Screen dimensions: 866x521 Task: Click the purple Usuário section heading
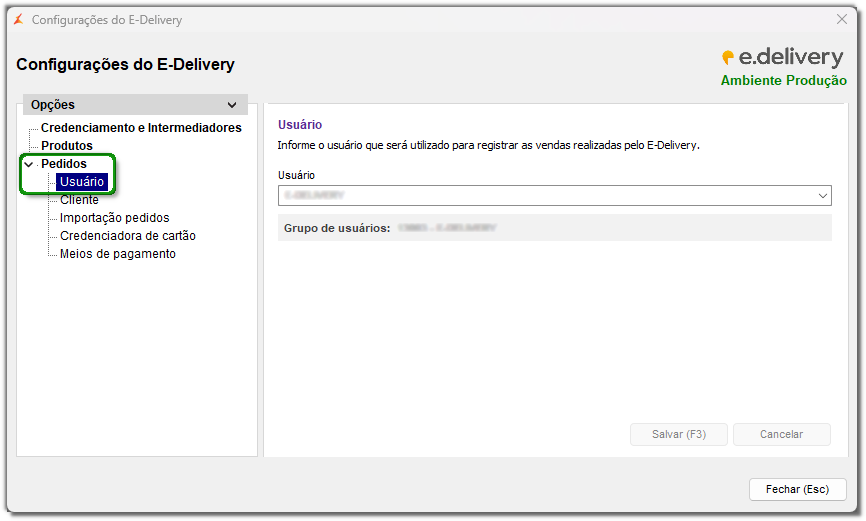click(x=300, y=125)
